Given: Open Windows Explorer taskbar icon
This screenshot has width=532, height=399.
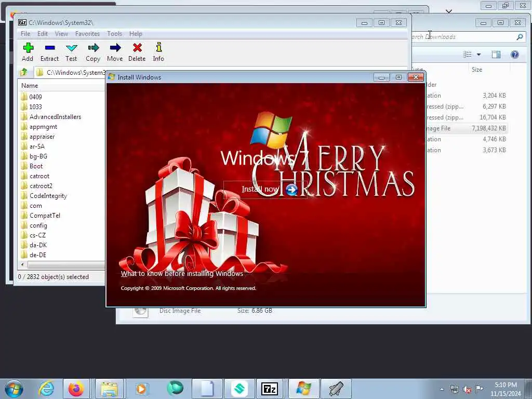Looking at the screenshot, I should click(x=109, y=389).
